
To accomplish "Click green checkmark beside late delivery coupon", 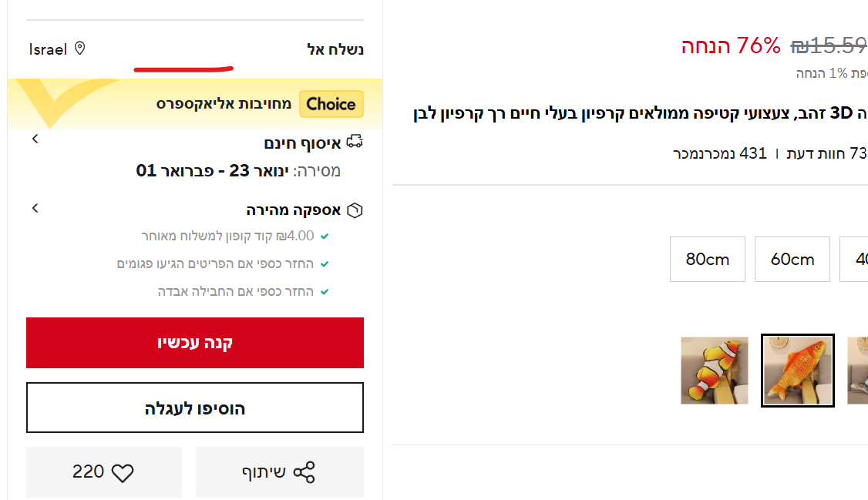I will coord(325,236).
